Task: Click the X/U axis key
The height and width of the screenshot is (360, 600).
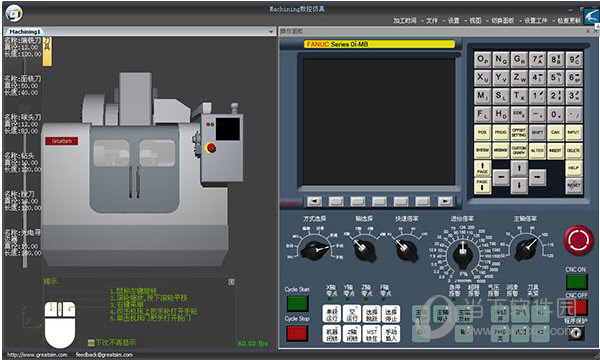Action: pyautogui.click(x=482, y=78)
